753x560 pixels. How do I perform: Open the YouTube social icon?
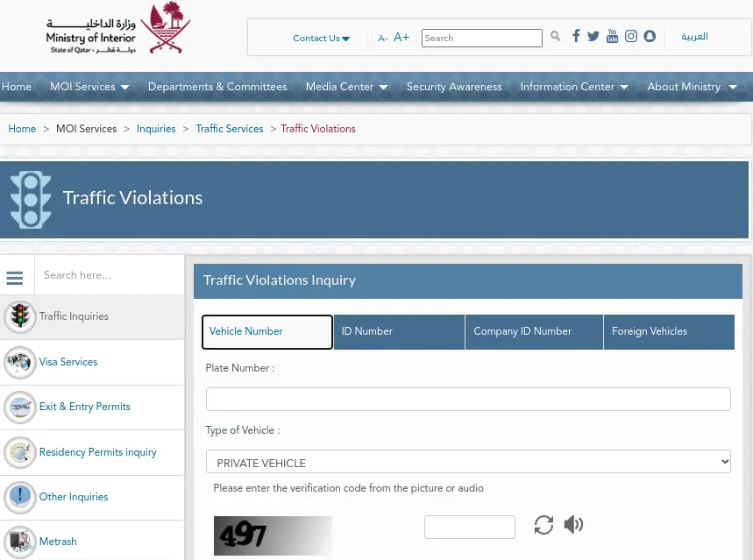coord(612,36)
